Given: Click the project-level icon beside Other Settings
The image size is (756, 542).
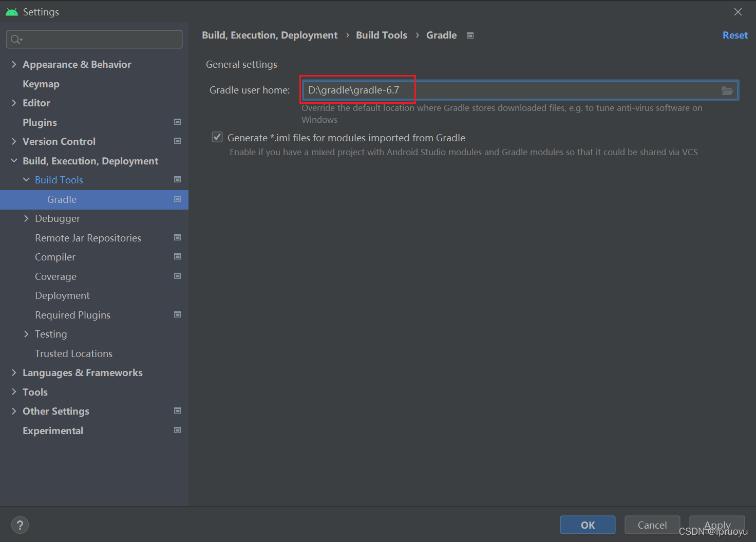Looking at the screenshot, I should (178, 411).
